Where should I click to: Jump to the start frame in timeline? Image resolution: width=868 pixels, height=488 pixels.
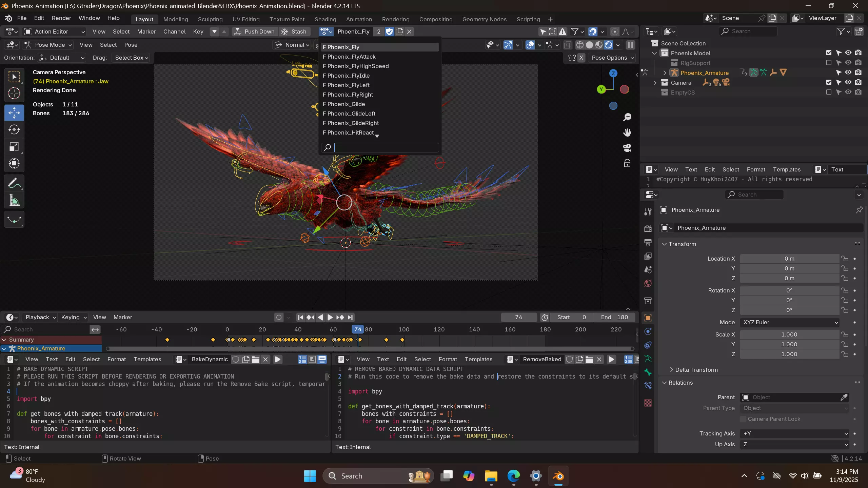pos(300,317)
